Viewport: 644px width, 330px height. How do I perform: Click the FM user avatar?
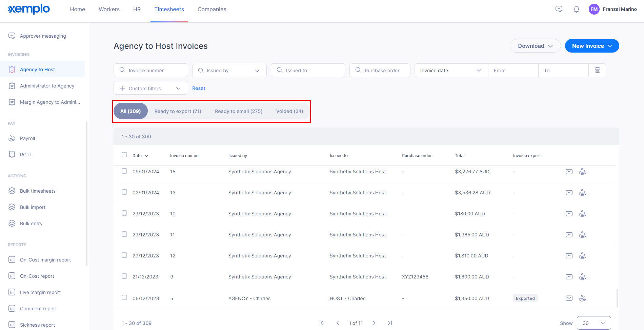coord(594,9)
